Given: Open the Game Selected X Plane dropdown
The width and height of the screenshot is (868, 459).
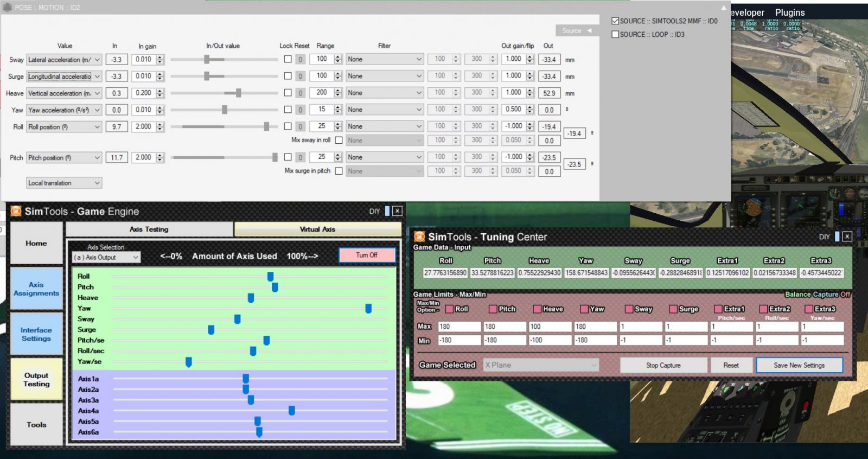Looking at the screenshot, I should coord(541,365).
